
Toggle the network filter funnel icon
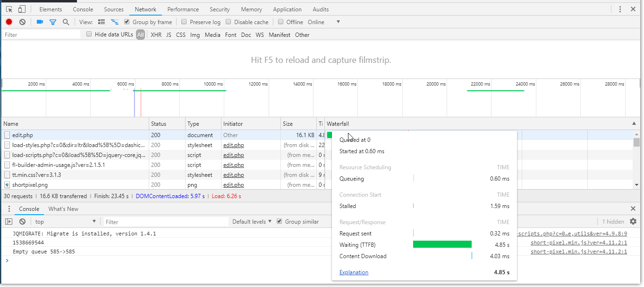(53, 22)
